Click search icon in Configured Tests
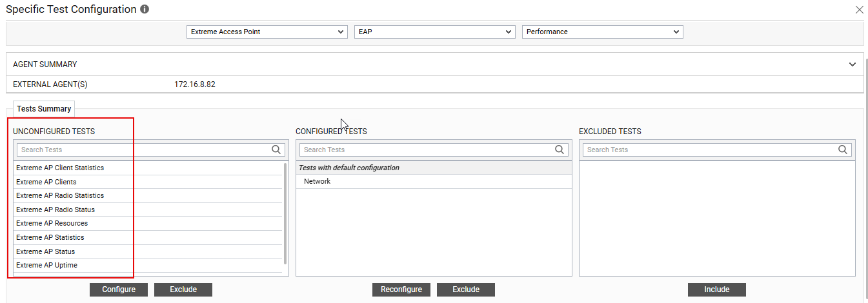The height and width of the screenshot is (303, 868). pyautogui.click(x=560, y=150)
